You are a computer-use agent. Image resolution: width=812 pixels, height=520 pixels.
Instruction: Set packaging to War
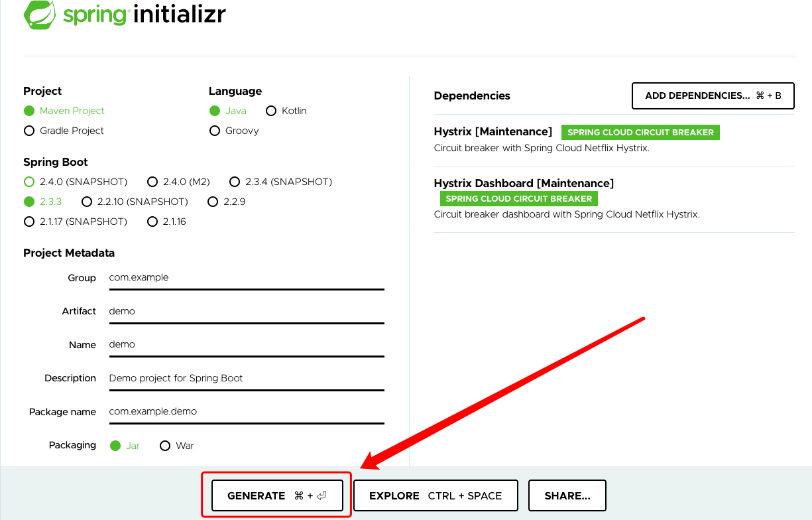(x=177, y=446)
